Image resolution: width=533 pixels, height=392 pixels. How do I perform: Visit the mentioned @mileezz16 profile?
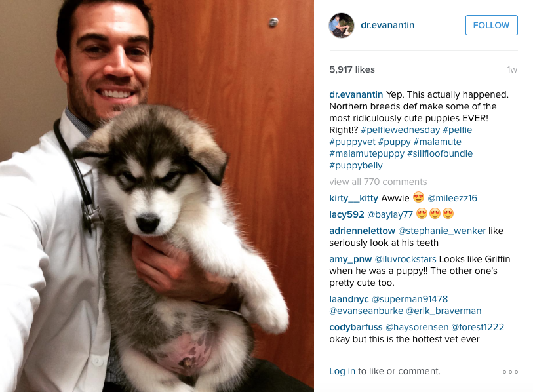coord(452,198)
